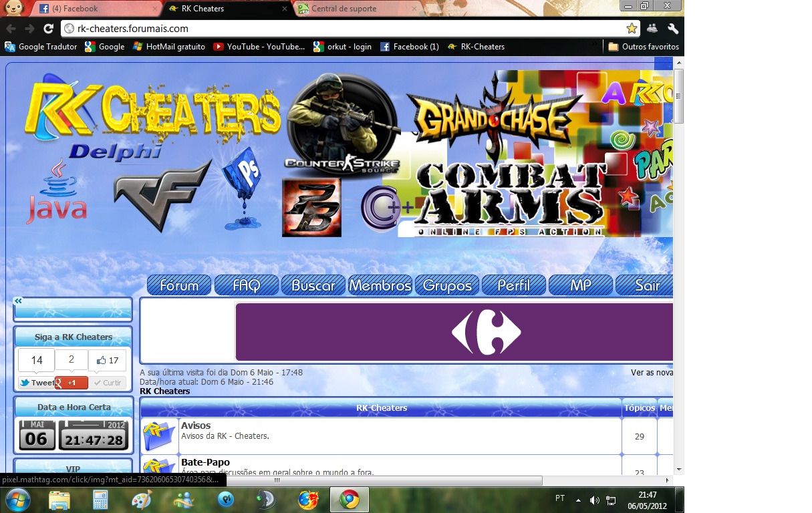Click the purple Carrefour banner ad
This screenshot has height=513, width=812.
click(454, 332)
